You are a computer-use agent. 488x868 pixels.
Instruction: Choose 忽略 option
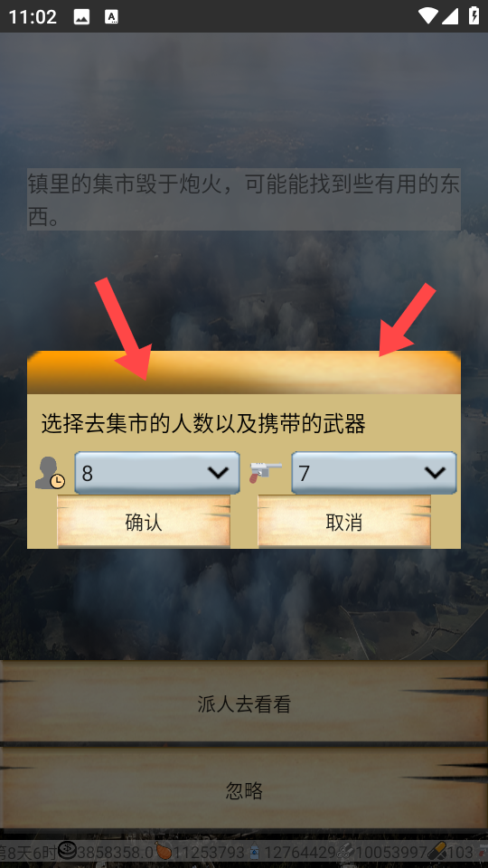click(x=244, y=789)
